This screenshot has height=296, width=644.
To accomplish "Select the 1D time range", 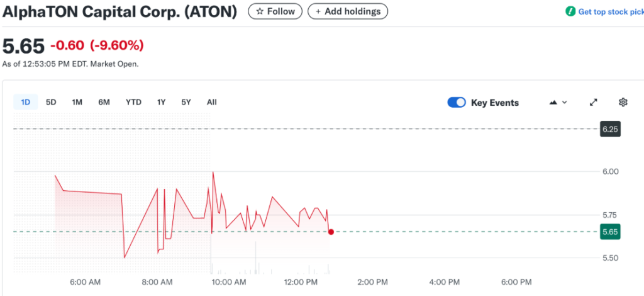I will [26, 102].
